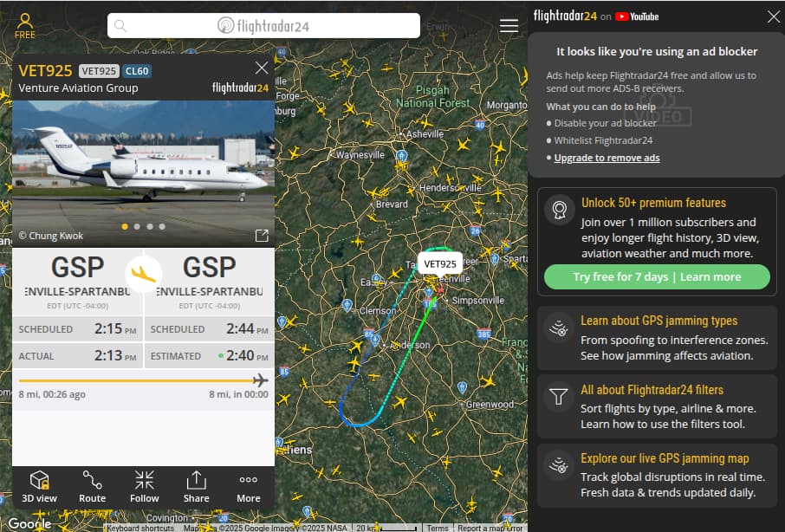Click the flightradar24 search field
Image resolution: width=785 pixels, height=532 pixels.
(x=263, y=25)
